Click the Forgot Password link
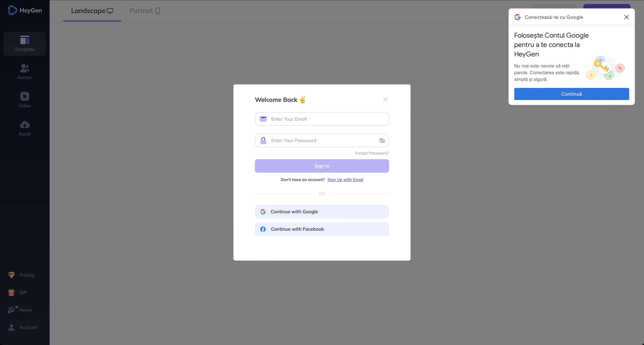 (372, 153)
